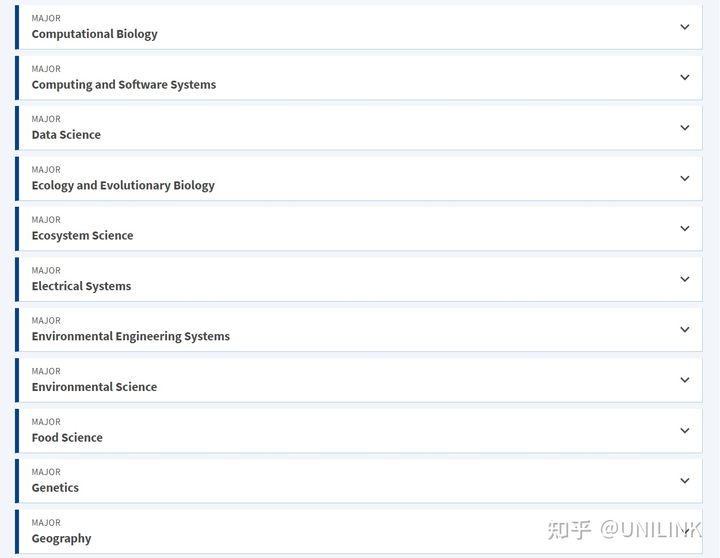Viewport: 720px width, 558px height.
Task: Select Ecology and Evolutionary Biology heading
Action: tap(123, 185)
